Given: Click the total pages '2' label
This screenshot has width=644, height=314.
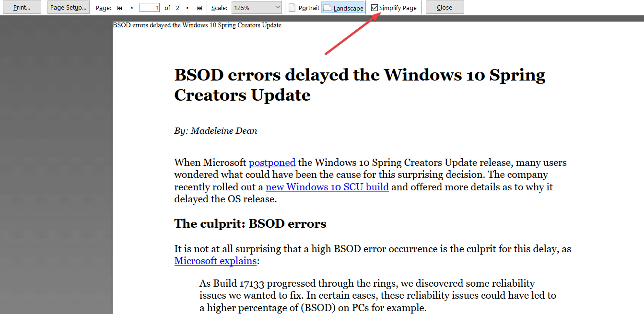Looking at the screenshot, I should (177, 8).
